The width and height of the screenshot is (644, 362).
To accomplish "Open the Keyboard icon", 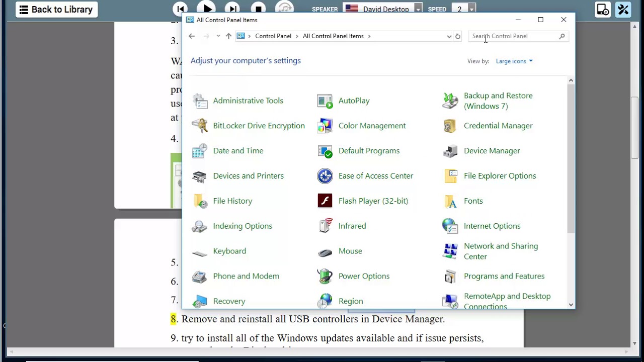I will (x=200, y=253).
